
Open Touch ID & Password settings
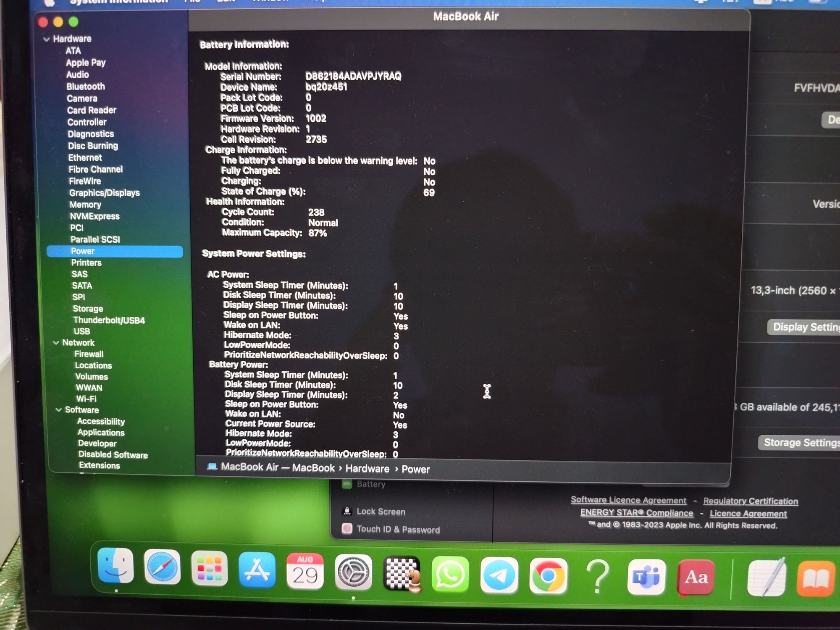click(398, 529)
